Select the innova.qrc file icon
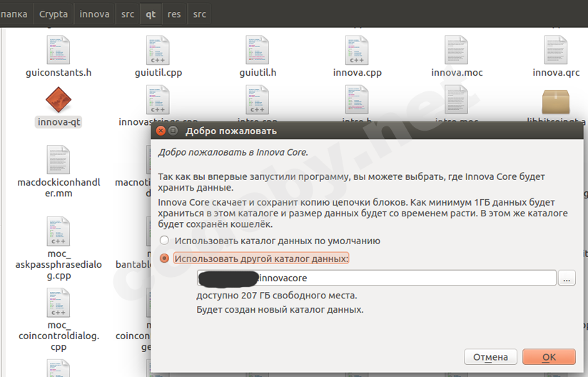 (556, 50)
